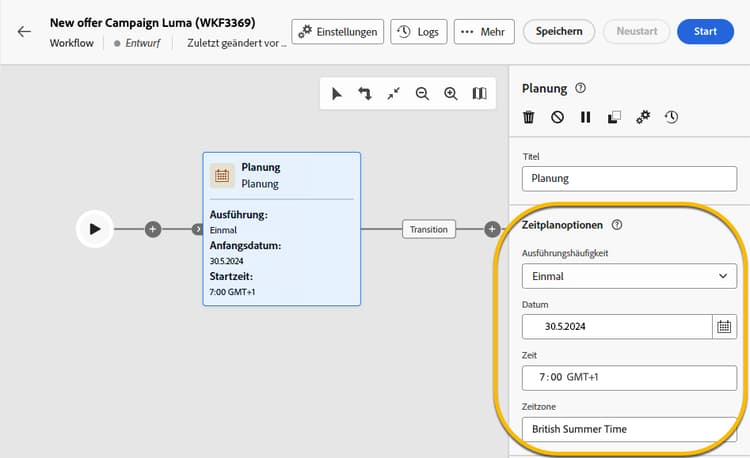
Task: Click Startzeit value 7:00 GMT+1 in node
Action: [232, 292]
